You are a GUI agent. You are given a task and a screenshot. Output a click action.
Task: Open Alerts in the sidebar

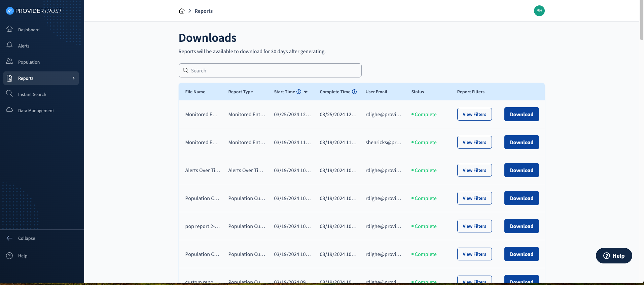pyautogui.click(x=41, y=46)
